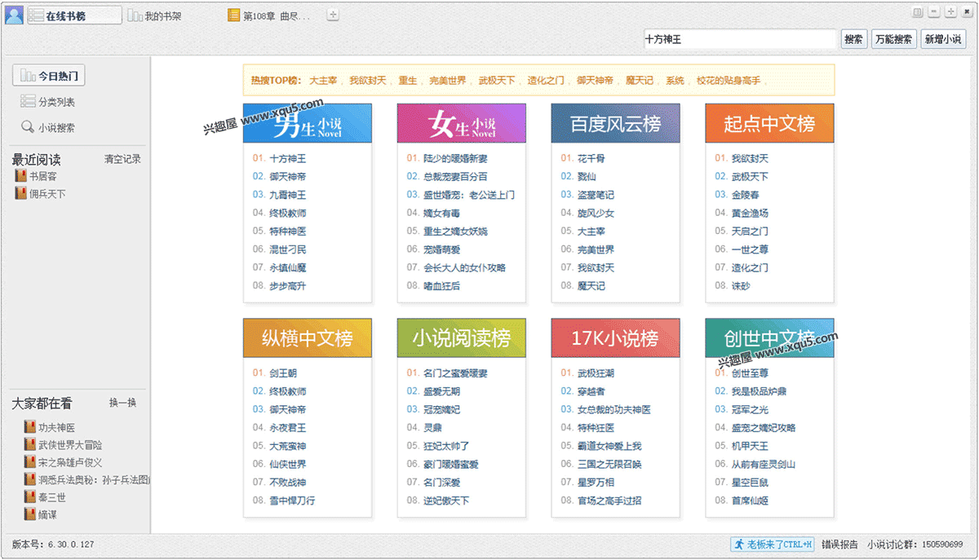
Task: Open 秦三世 in 大家都在看 list
Action: click(x=47, y=497)
